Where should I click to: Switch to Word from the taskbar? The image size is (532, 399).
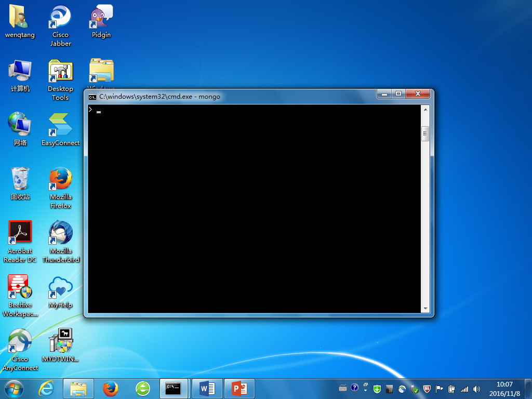(207, 389)
